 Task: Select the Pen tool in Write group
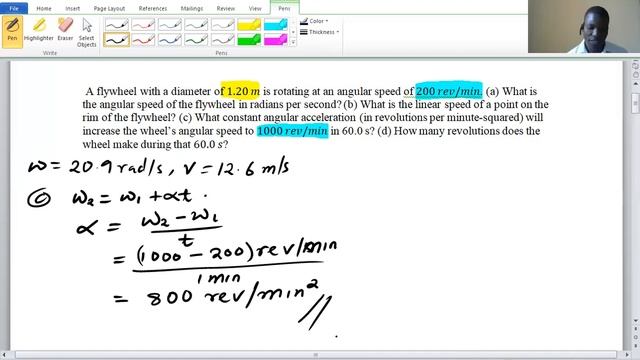pos(12,31)
